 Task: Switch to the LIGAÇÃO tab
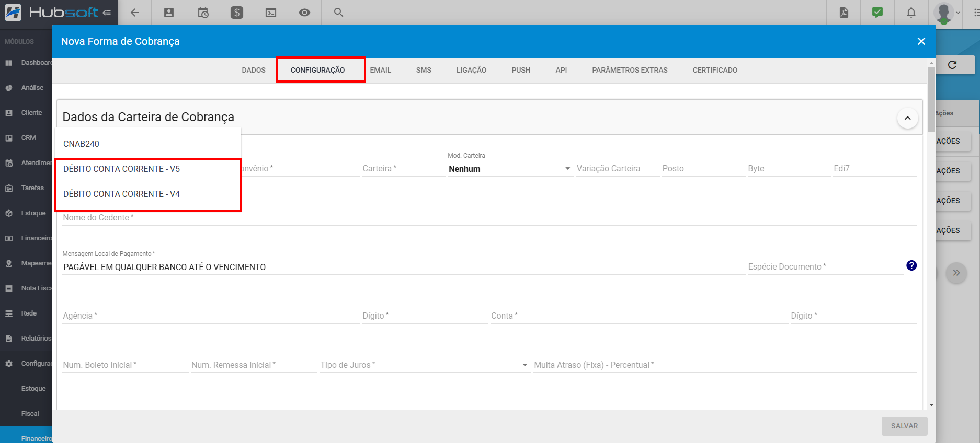(471, 70)
